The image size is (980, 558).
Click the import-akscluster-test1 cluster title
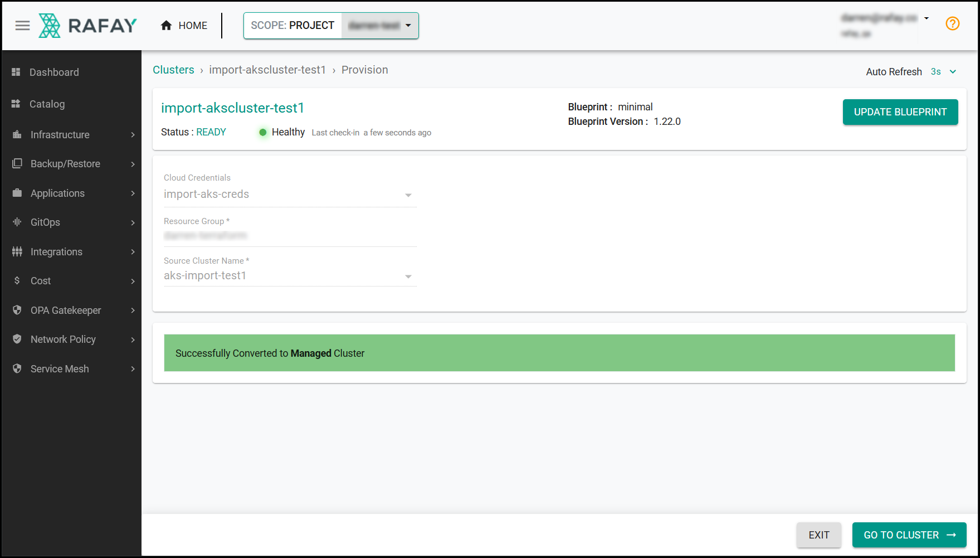tap(232, 108)
